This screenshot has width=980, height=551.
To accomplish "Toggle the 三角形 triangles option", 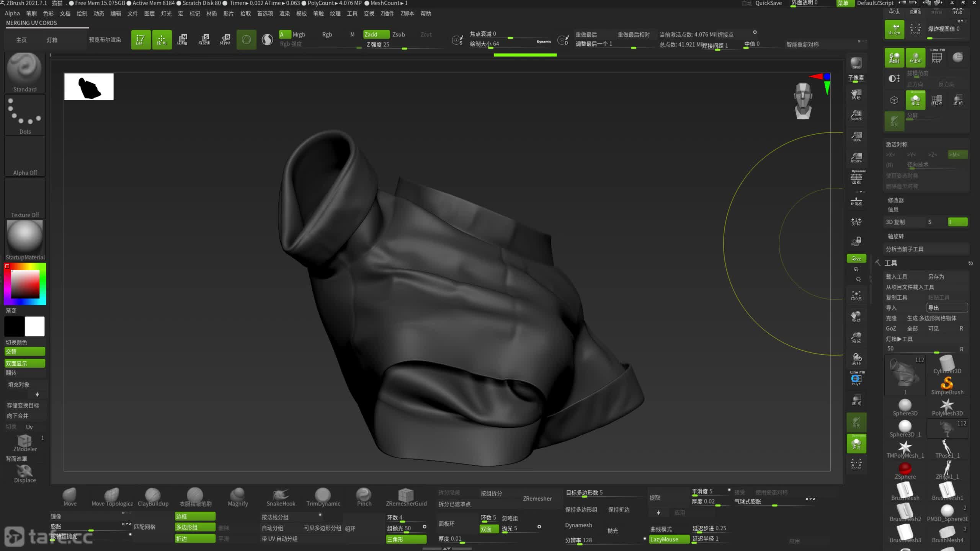I will 406,539.
